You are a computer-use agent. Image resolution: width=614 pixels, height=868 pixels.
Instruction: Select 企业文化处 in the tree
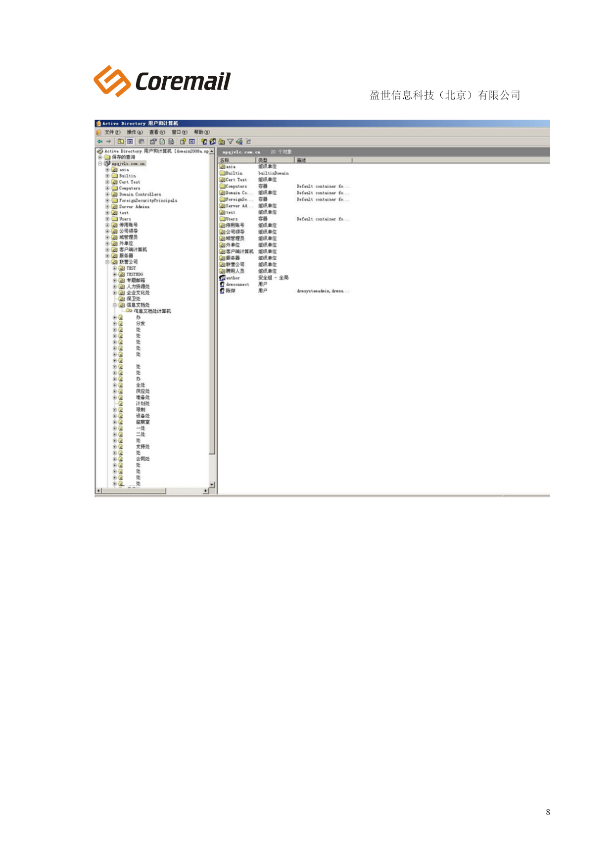pyautogui.click(x=138, y=292)
